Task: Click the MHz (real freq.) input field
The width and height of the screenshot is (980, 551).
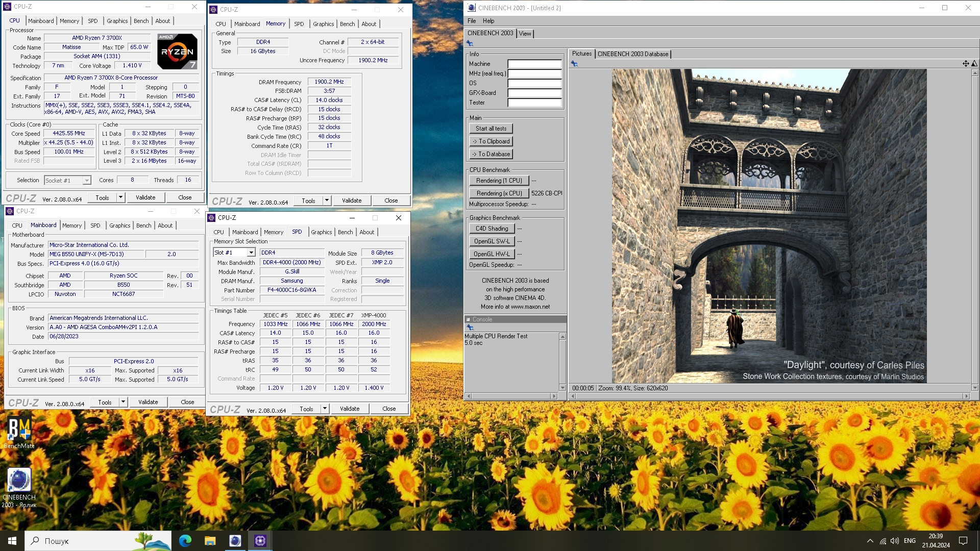Action: (x=534, y=73)
